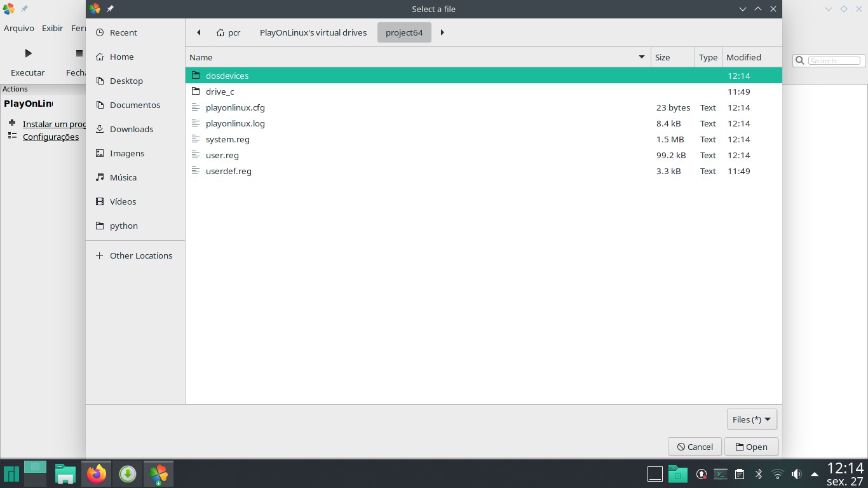Select the dosdevices folder
868x488 pixels.
point(484,76)
